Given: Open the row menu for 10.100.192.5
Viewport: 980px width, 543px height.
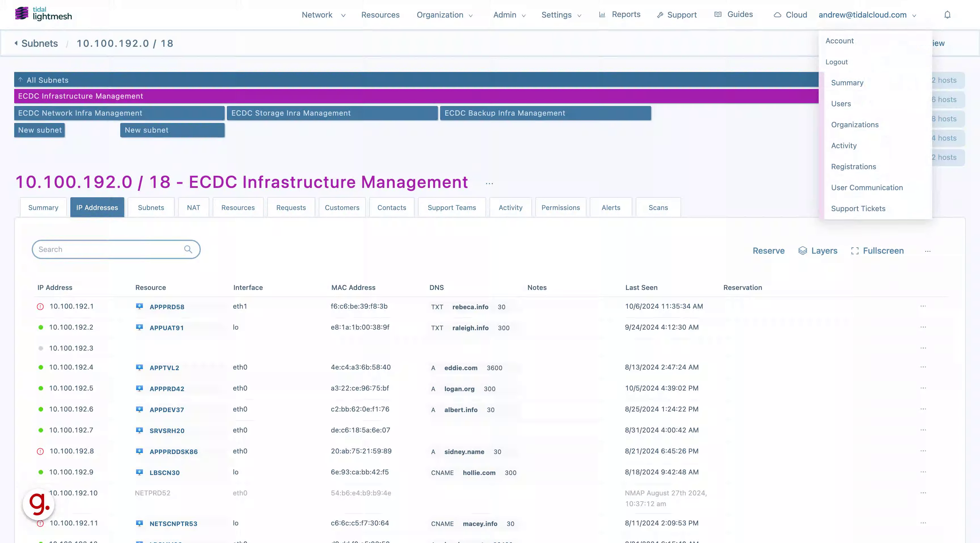Looking at the screenshot, I should point(923,388).
